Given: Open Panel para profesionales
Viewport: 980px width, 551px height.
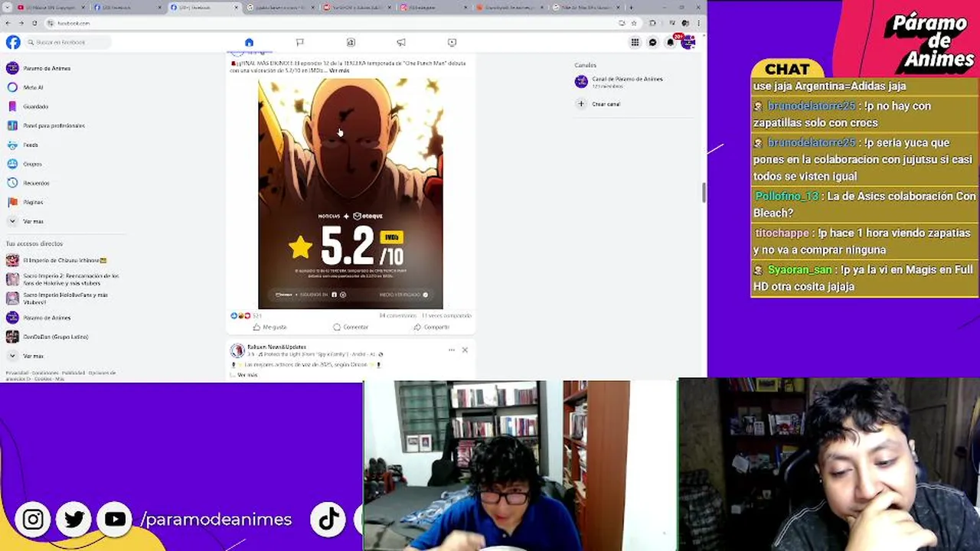Looking at the screenshot, I should coord(46,126).
